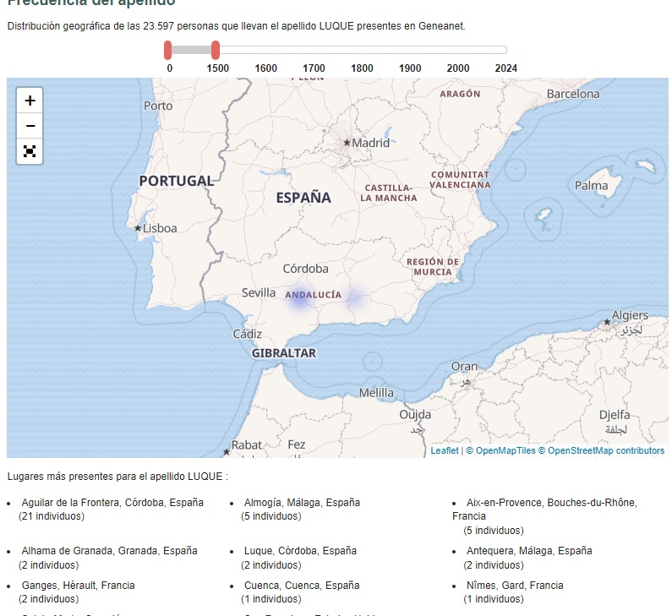672x616 pixels.
Task: Toggle fullscreen map view
Action: [30, 151]
